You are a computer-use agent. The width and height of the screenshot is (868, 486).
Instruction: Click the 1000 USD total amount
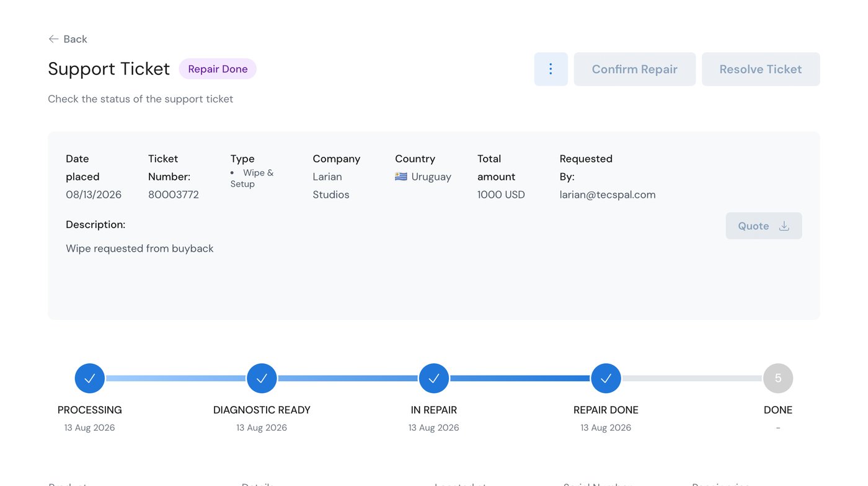point(501,195)
